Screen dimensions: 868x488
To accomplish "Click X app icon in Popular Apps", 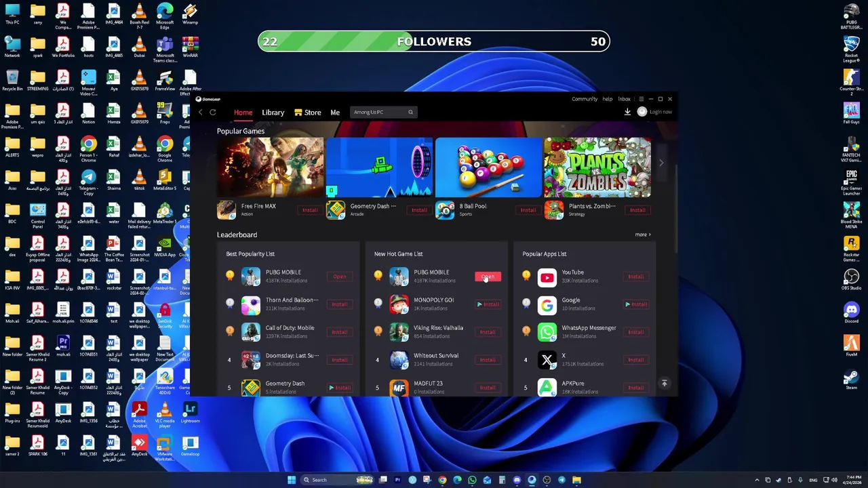I will tap(547, 360).
